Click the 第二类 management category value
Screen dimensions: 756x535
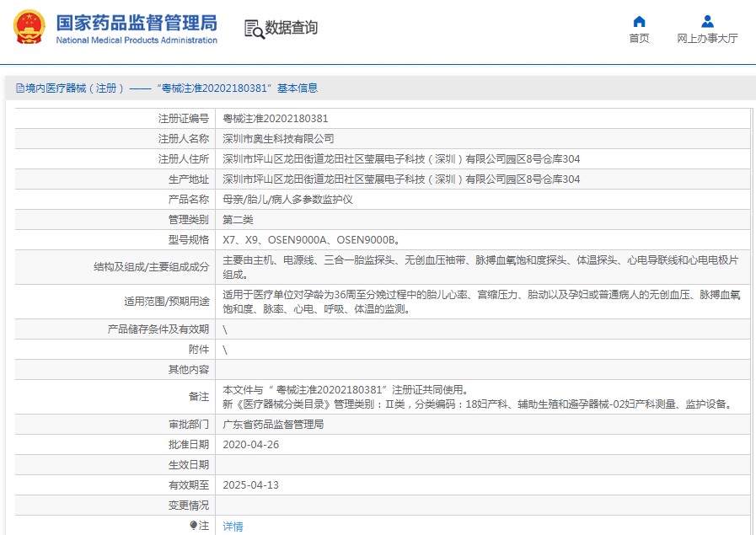pyautogui.click(x=238, y=220)
